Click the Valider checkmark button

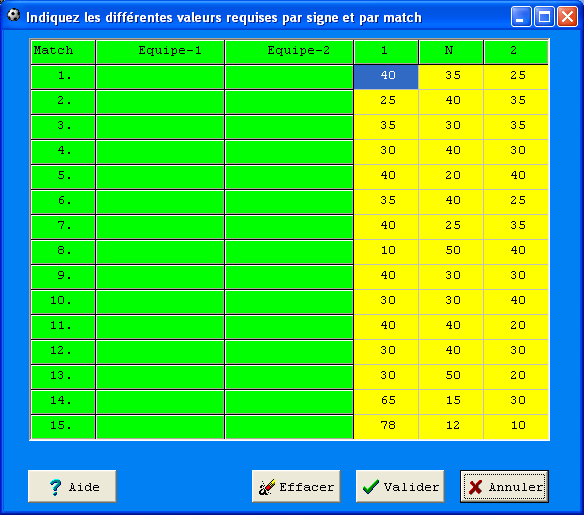(400, 486)
